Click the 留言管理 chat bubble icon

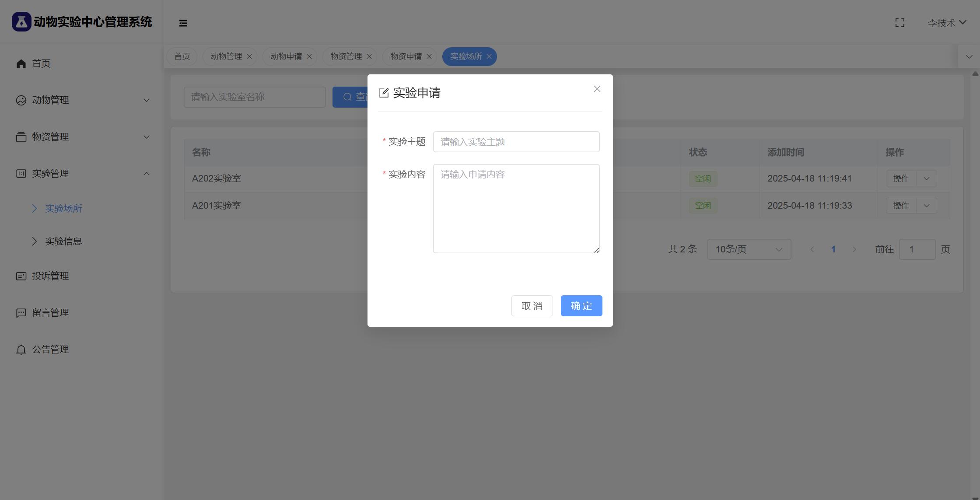21,313
